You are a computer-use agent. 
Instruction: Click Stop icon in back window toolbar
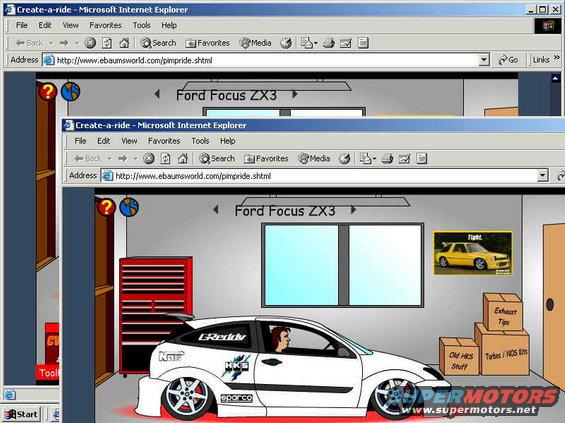pos(90,43)
